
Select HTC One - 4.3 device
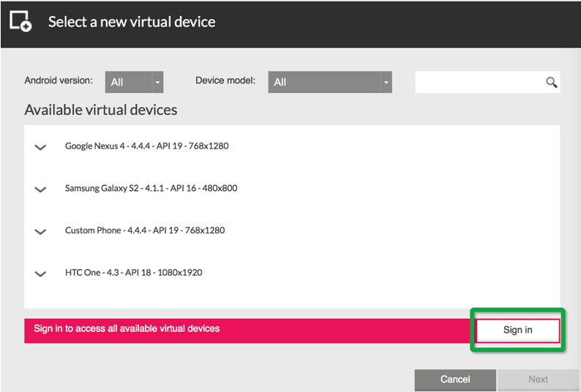point(134,273)
